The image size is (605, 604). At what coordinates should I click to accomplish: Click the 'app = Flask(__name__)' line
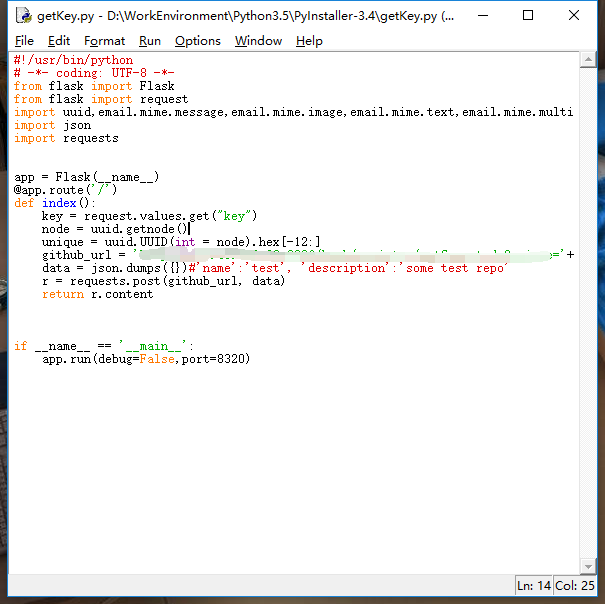point(86,177)
